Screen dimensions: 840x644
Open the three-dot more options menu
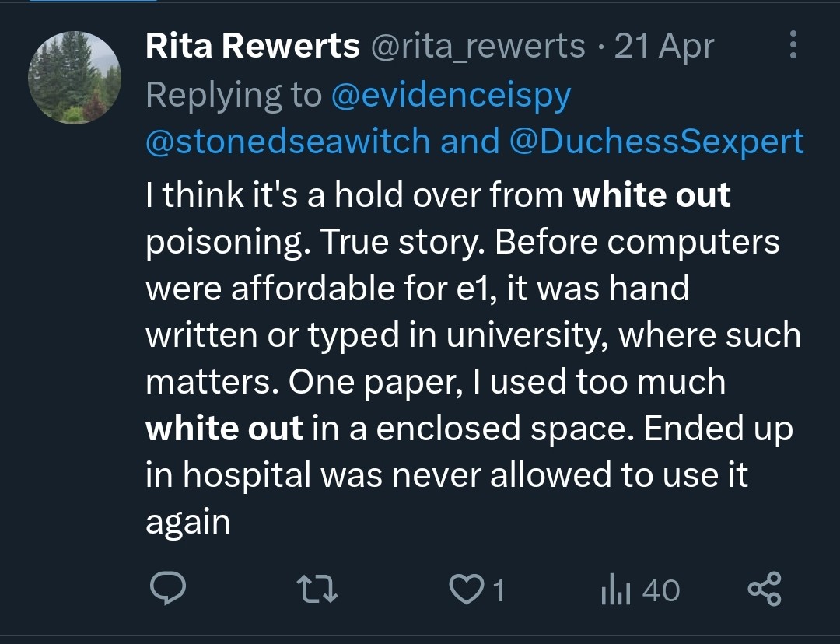pyautogui.click(x=793, y=46)
